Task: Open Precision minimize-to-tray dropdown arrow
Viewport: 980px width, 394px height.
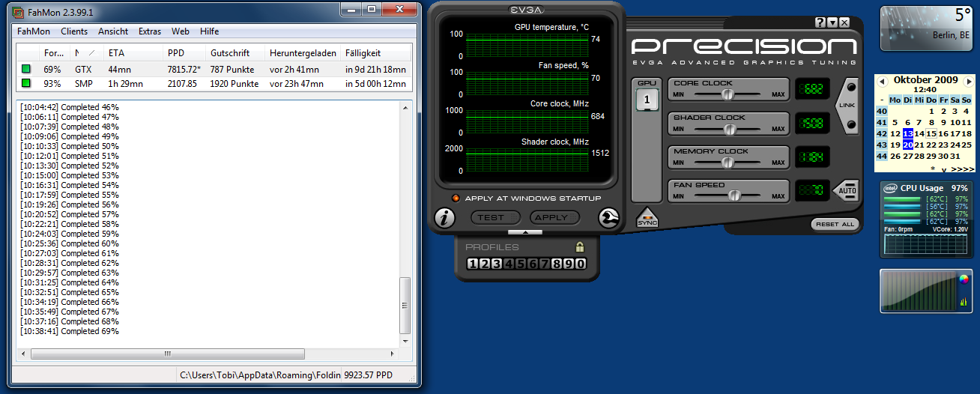Action: point(832,22)
